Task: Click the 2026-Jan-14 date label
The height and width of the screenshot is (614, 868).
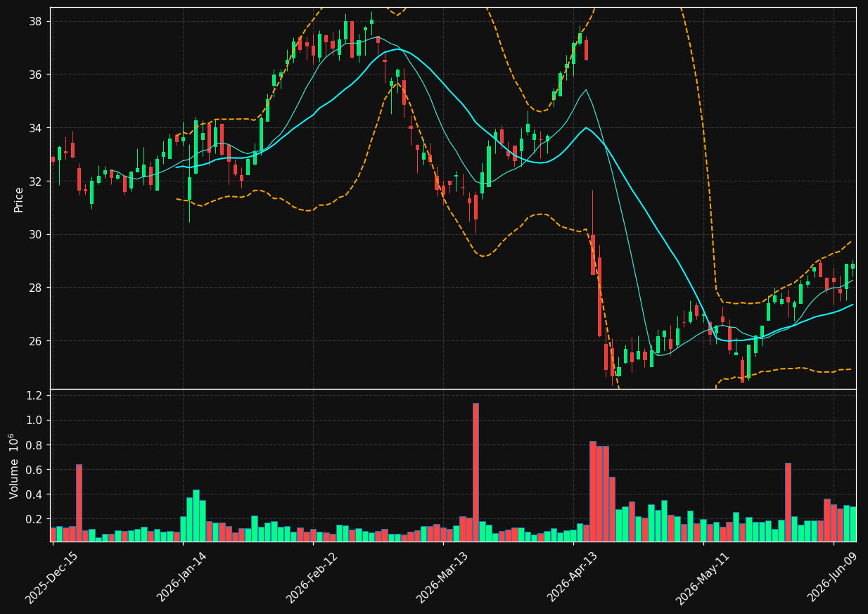Action: (182, 577)
